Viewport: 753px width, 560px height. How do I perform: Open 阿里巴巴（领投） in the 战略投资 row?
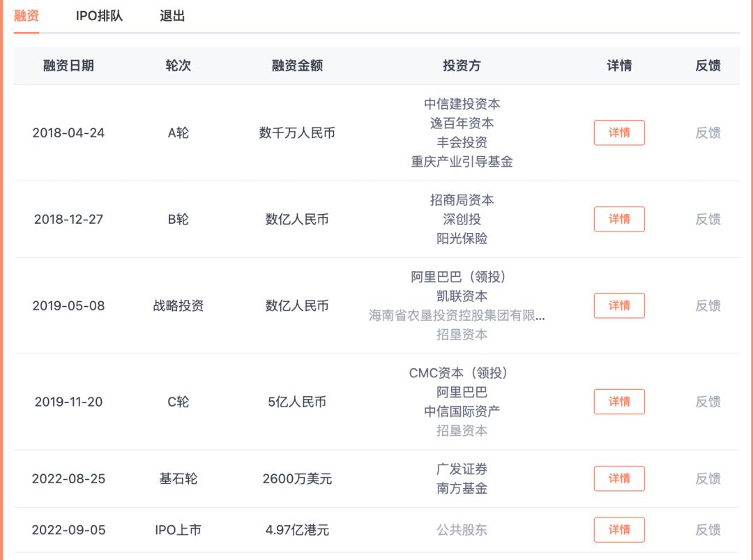462,277
